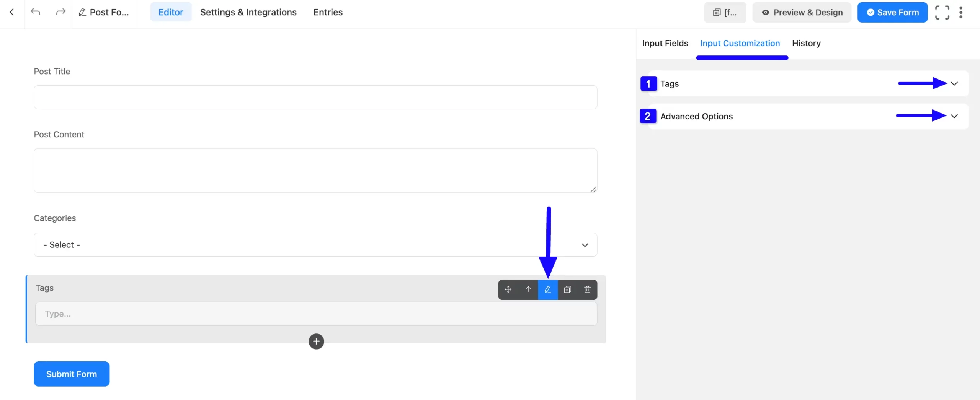Copy the form shortcode

(725, 12)
